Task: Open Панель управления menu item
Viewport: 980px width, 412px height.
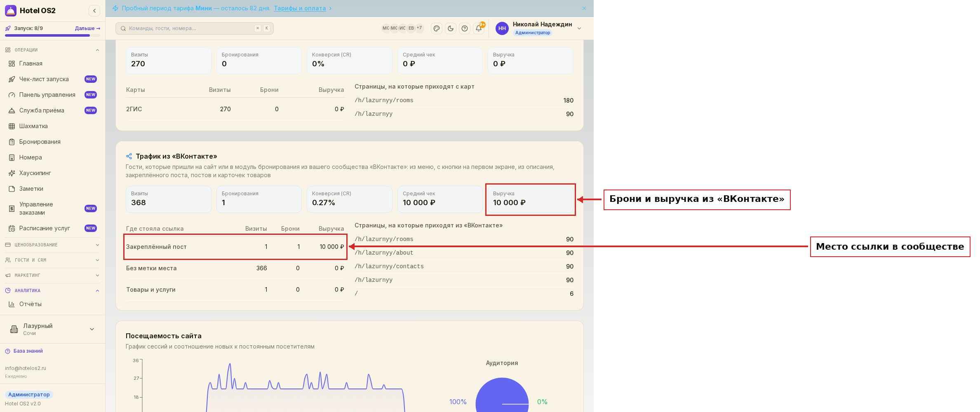Action: pyautogui.click(x=52, y=95)
